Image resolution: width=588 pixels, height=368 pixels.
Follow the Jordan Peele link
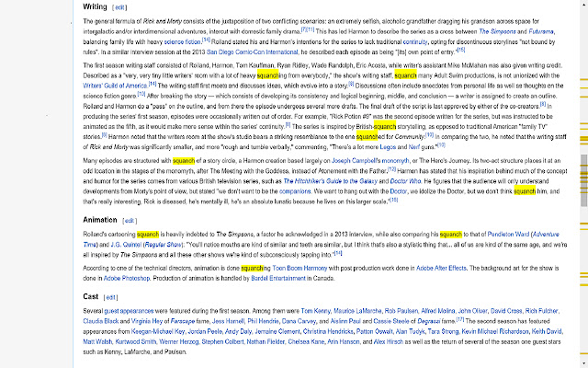point(205,331)
